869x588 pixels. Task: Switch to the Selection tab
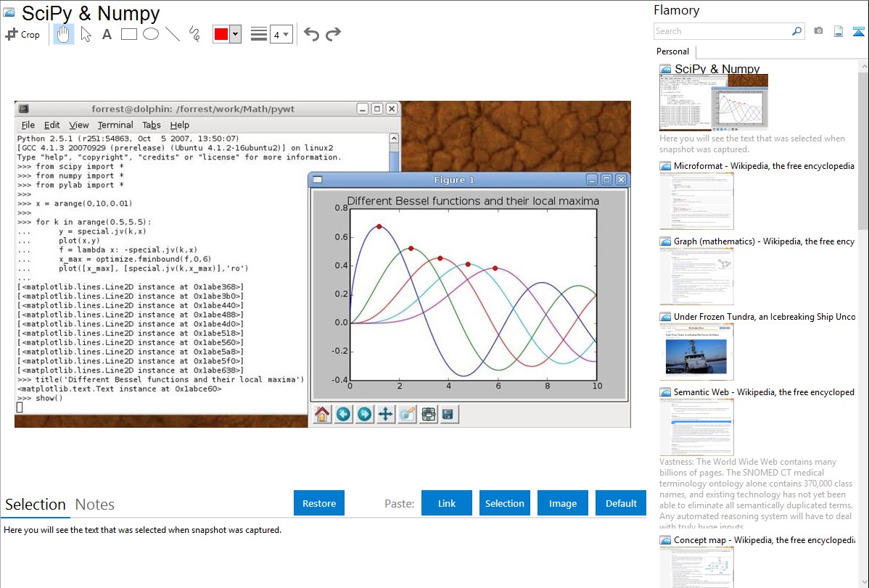click(36, 505)
